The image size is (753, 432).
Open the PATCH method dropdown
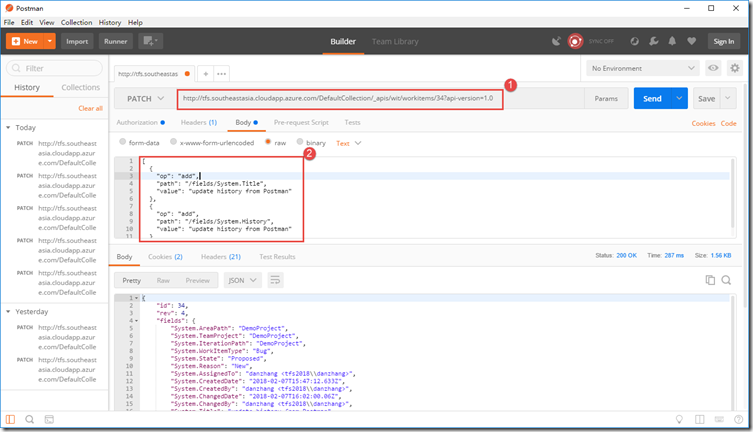pos(145,98)
